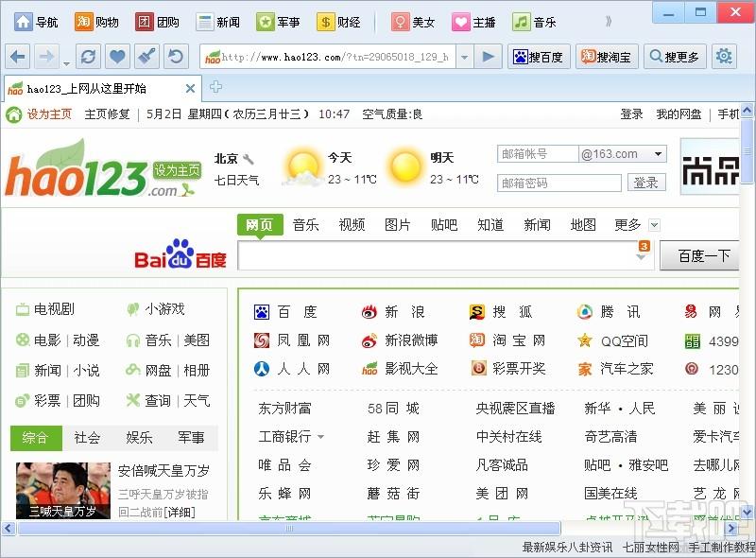
Task: Open address bar history dropdown
Action: point(464,58)
